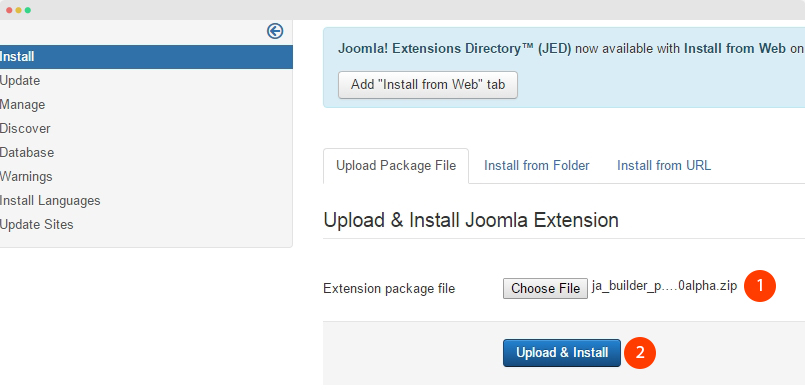Click the Choose File button

(545, 288)
